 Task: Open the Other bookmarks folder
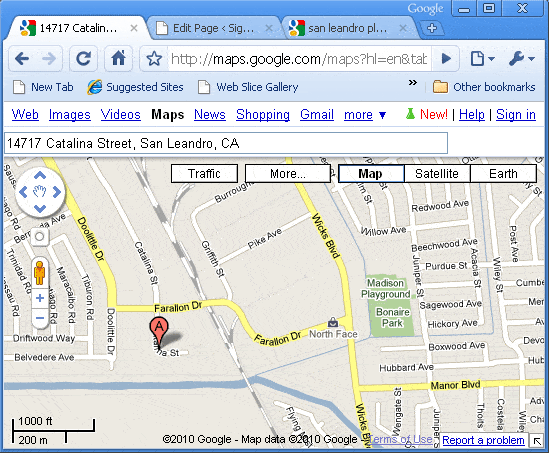pos(484,87)
